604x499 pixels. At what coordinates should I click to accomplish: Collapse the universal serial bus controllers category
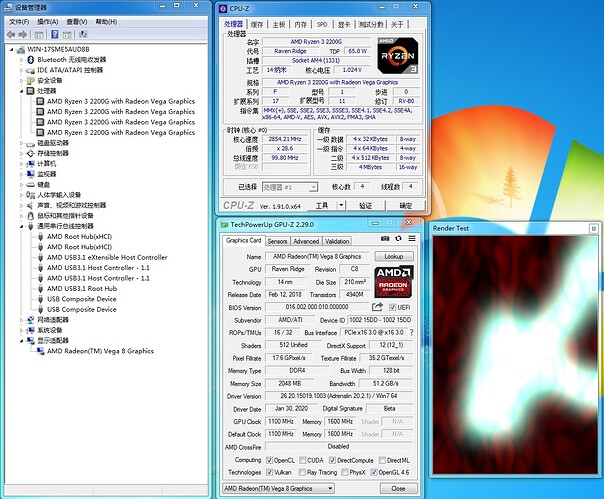22,226
